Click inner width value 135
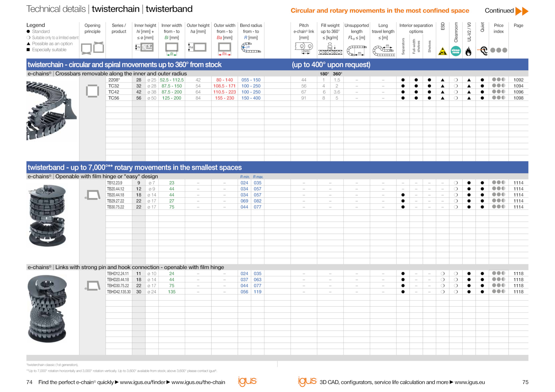 [x=172, y=292]
